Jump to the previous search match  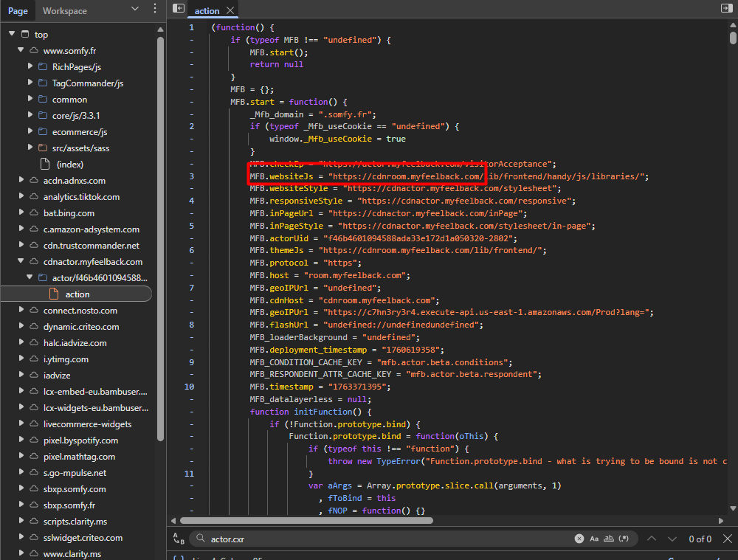click(x=651, y=539)
